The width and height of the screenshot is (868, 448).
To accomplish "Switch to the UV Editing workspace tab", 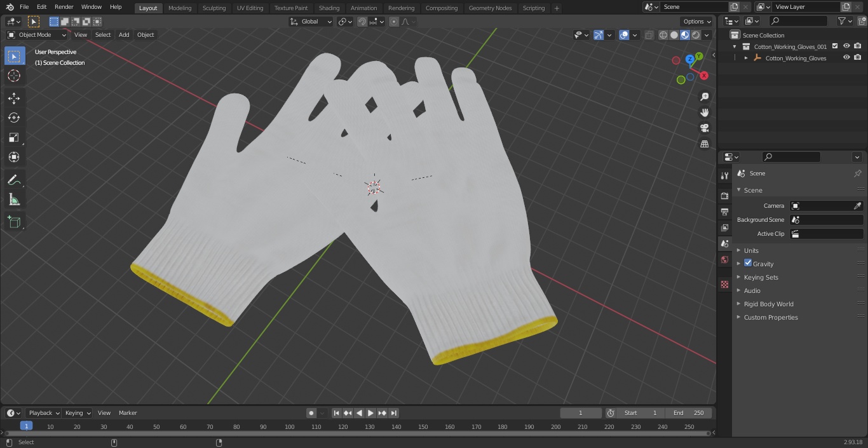I will tap(250, 8).
